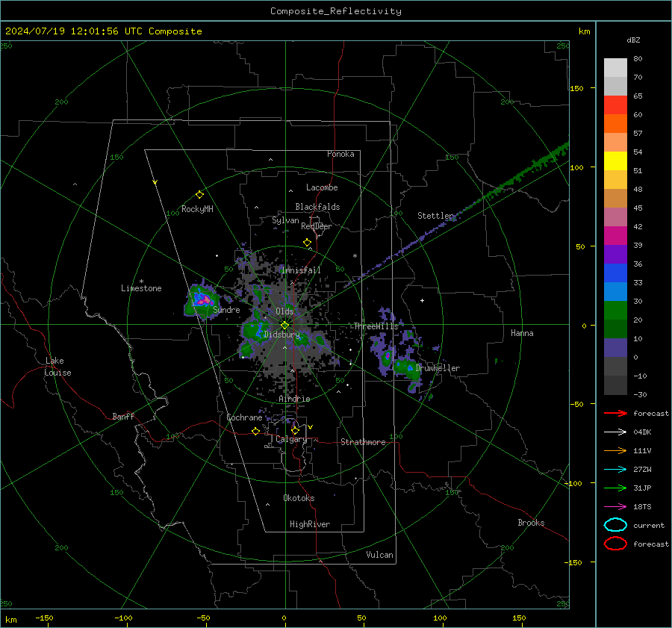Select the yellow swatch between 54 and 51

(x=615, y=161)
